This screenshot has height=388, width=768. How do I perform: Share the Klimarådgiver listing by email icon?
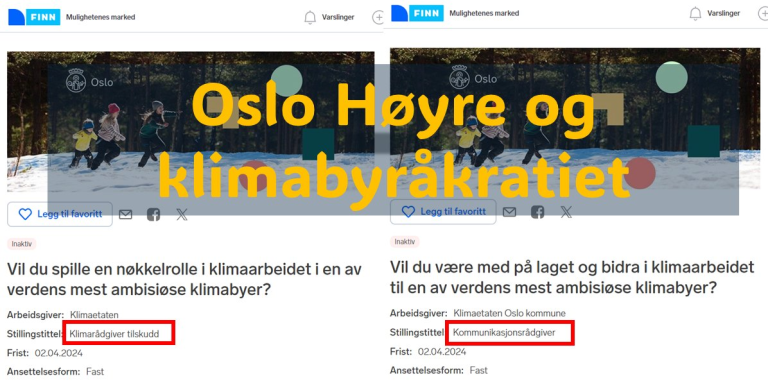pyautogui.click(x=125, y=214)
